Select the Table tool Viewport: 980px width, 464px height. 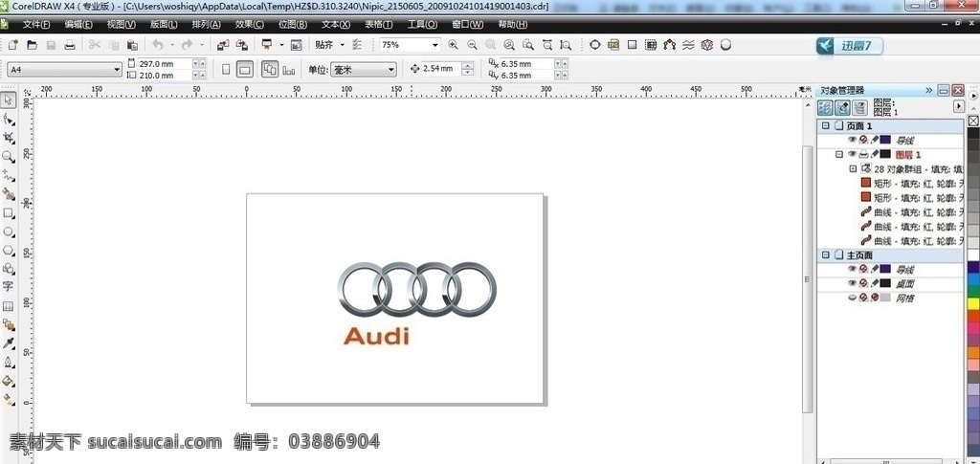[8, 306]
